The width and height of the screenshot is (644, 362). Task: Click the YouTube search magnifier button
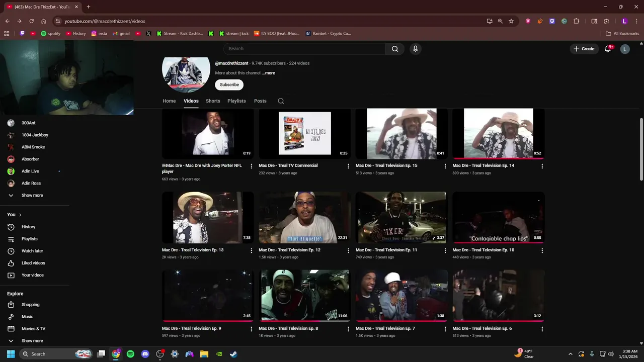pos(395,49)
